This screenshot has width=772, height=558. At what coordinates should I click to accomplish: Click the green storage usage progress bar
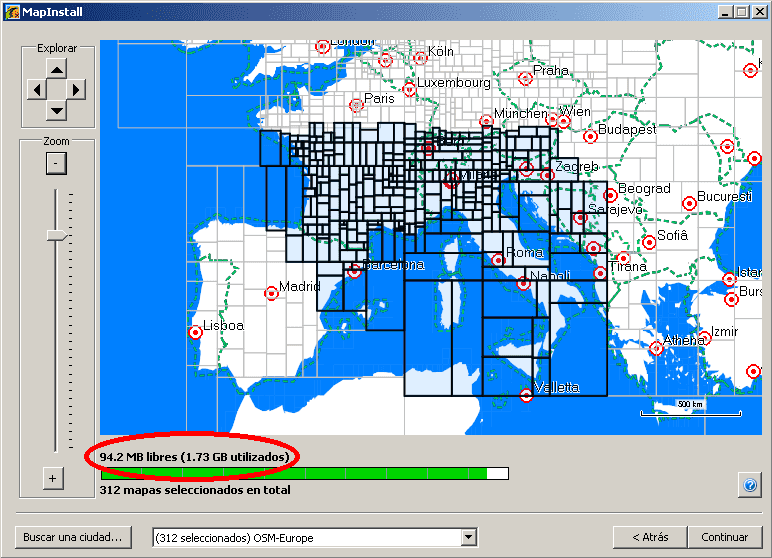[x=304, y=474]
